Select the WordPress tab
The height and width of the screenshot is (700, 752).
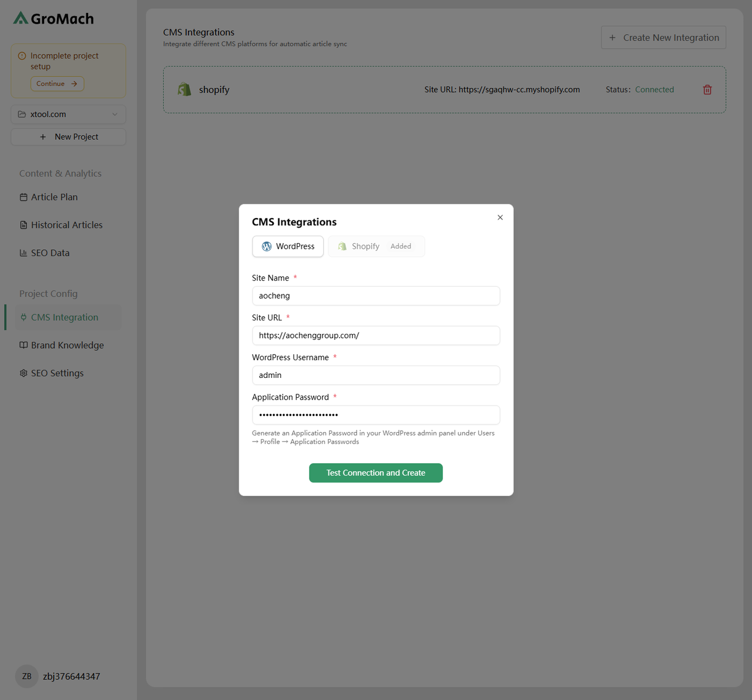click(x=288, y=246)
